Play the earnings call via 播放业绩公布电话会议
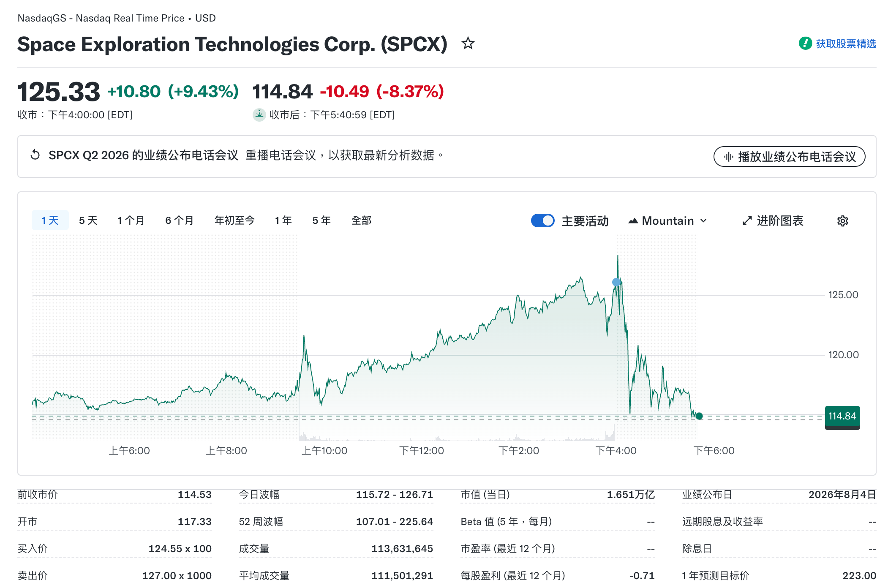The height and width of the screenshot is (588, 888). coord(789,157)
